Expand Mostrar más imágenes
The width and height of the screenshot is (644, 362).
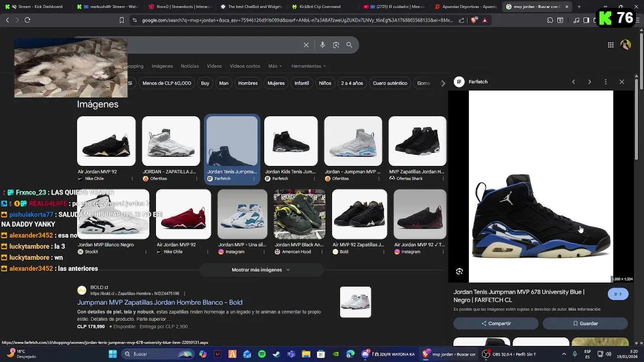261,270
